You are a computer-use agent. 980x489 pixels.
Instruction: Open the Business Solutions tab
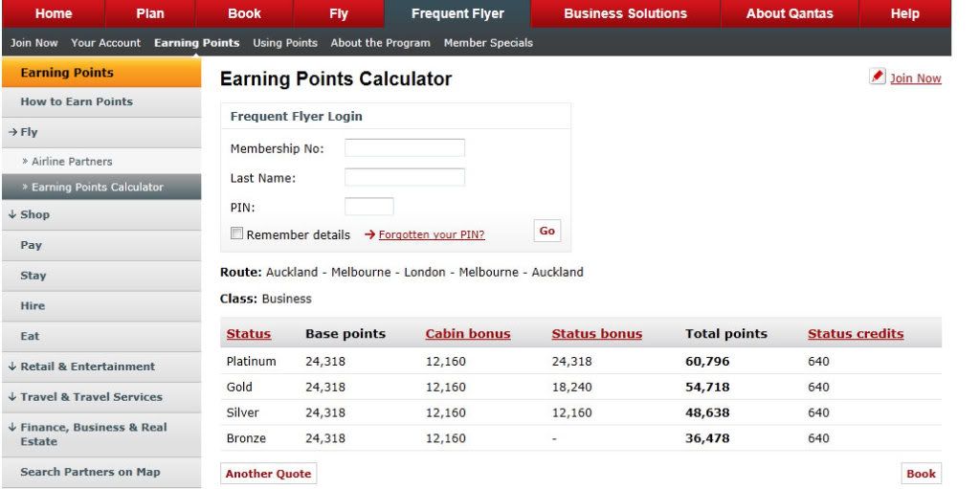click(626, 13)
